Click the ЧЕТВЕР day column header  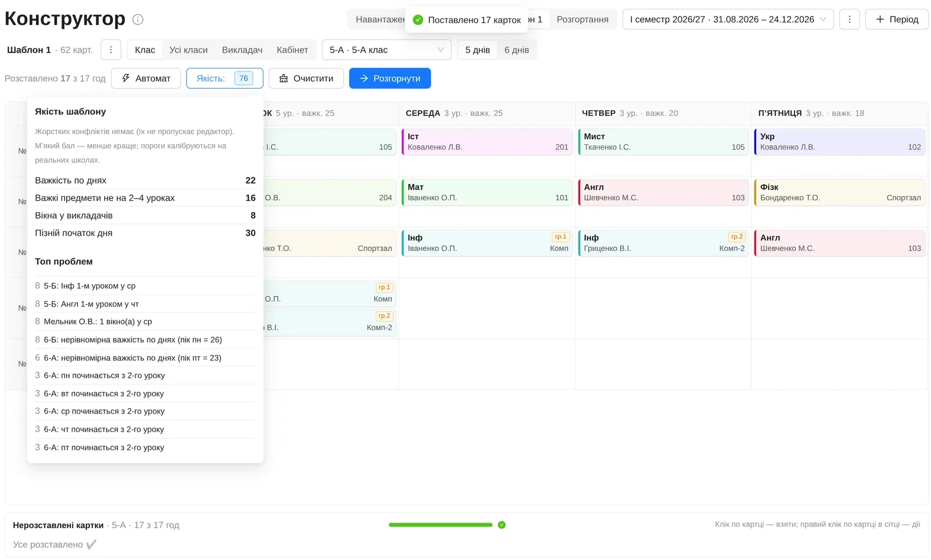pos(663,113)
